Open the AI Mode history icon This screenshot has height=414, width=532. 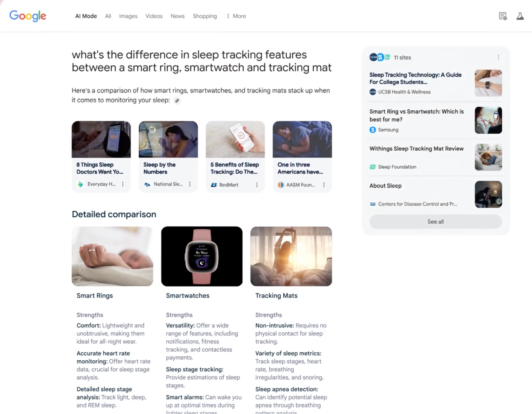503,16
